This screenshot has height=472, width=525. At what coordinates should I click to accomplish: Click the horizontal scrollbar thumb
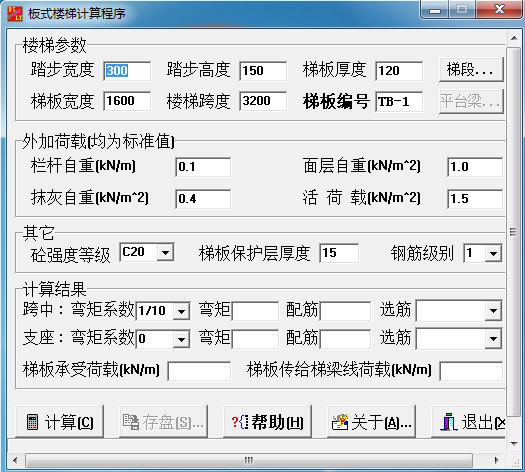pos(249,460)
